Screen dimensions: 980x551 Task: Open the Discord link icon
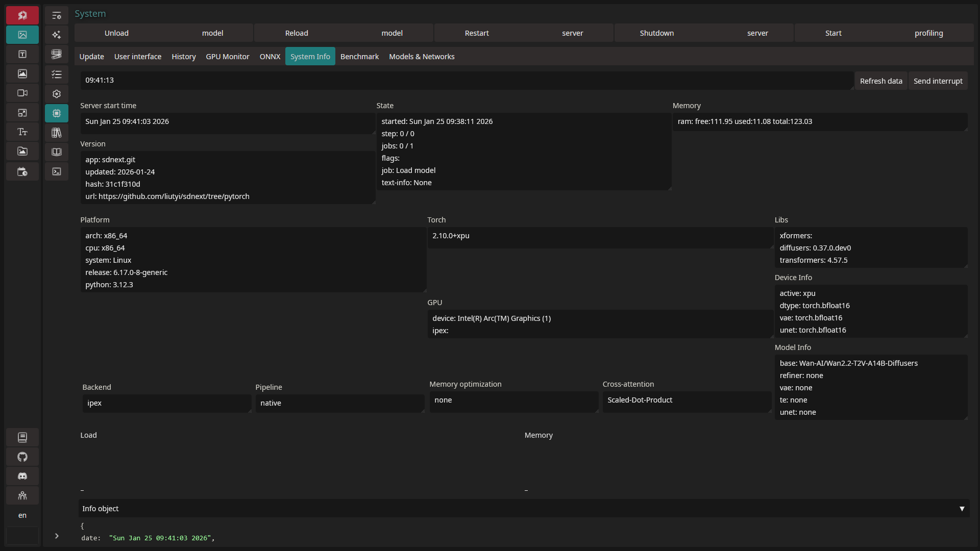click(22, 476)
